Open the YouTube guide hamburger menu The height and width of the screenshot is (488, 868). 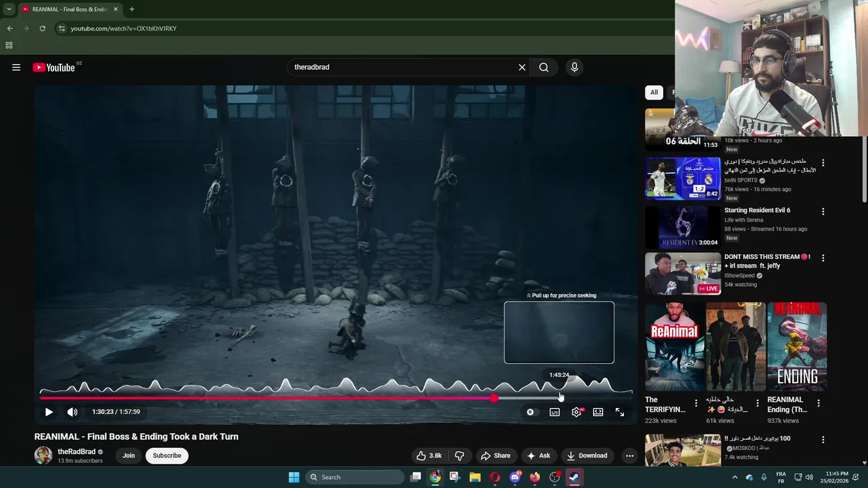point(16,67)
